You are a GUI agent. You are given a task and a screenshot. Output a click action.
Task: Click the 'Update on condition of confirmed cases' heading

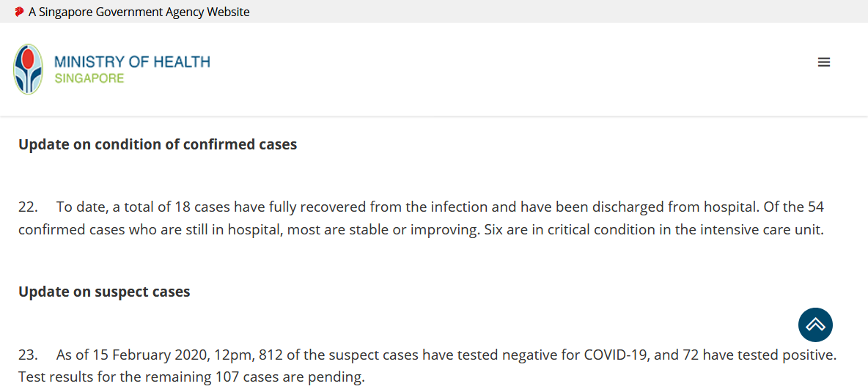(x=158, y=144)
